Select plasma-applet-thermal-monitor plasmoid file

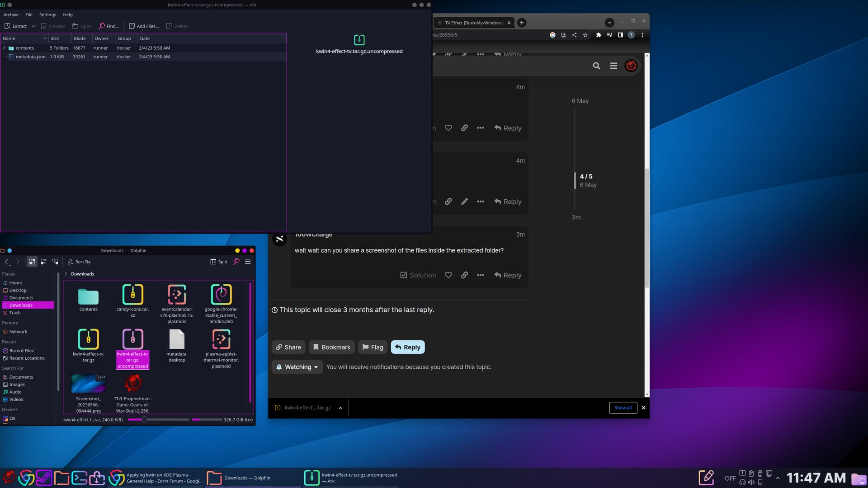point(221,348)
